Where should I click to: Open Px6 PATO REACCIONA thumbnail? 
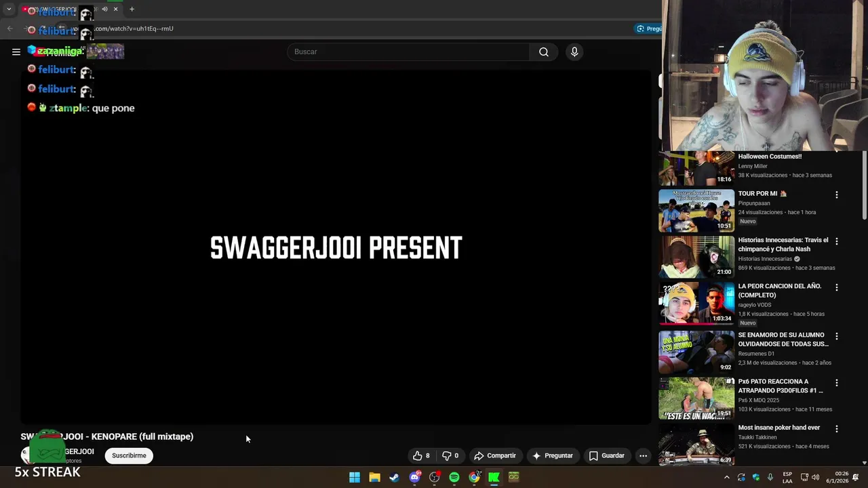(x=696, y=399)
